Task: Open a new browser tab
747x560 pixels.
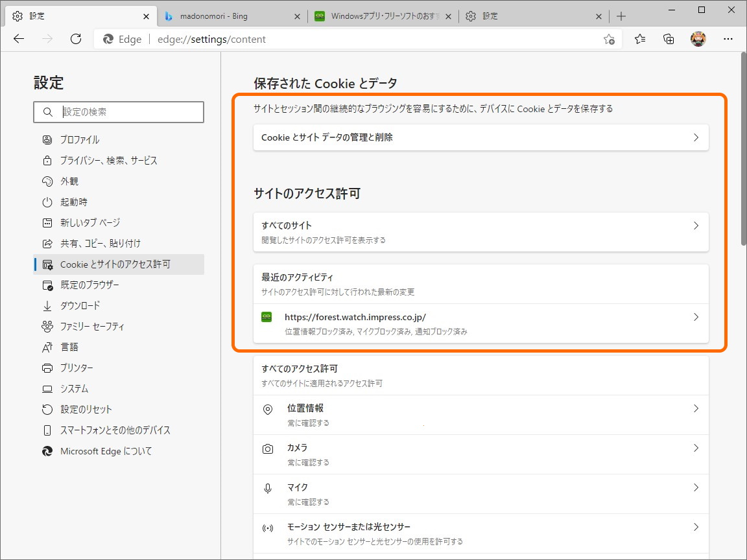Action: [621, 16]
